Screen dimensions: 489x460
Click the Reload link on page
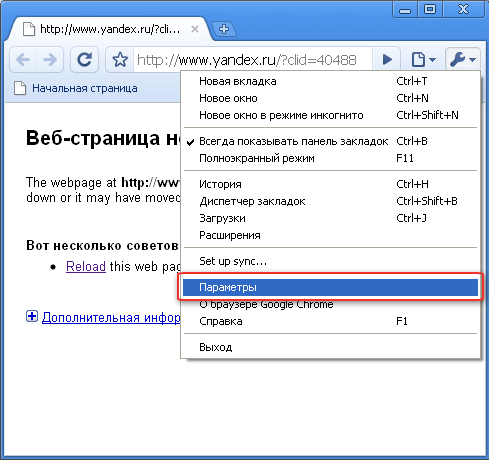coord(86,266)
